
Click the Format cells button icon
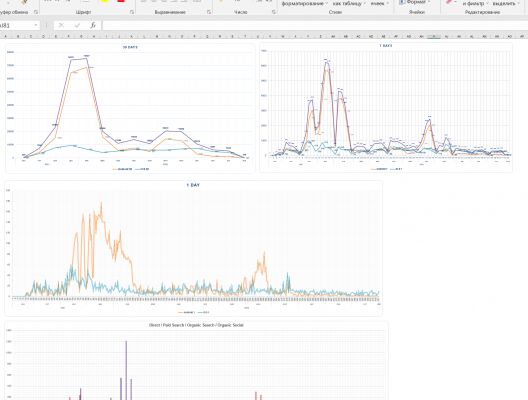[x=402, y=2]
